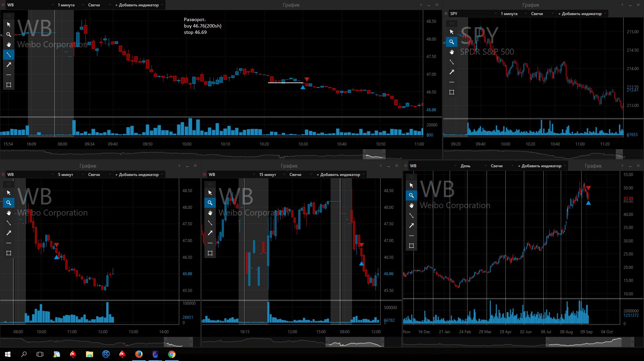The height and width of the screenshot is (361, 644).
Task: Select zoom tool in WB 1-minute chart
Action: 9,35
